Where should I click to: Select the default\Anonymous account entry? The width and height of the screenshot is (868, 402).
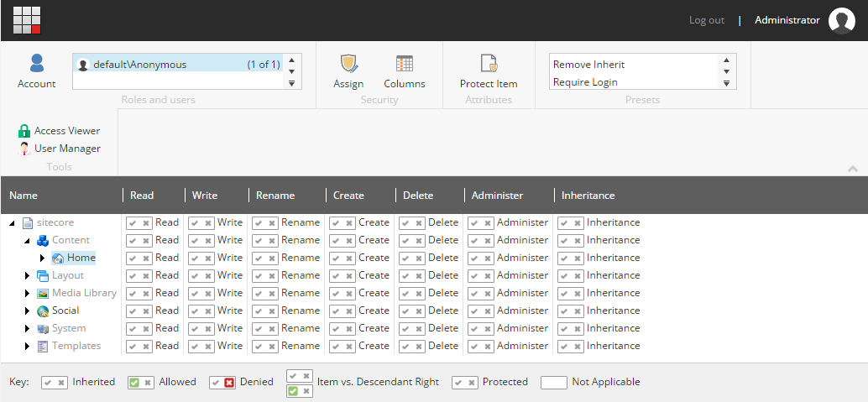(178, 63)
